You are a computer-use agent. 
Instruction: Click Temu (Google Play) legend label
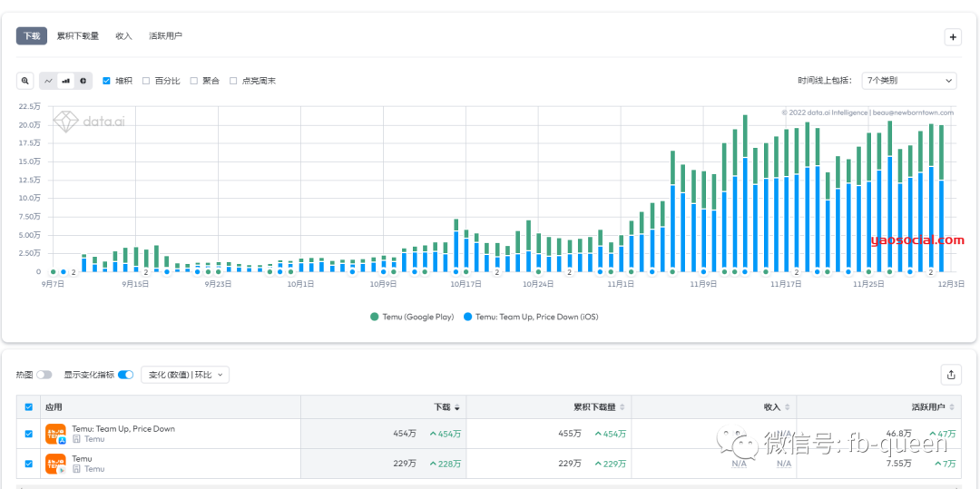(417, 317)
